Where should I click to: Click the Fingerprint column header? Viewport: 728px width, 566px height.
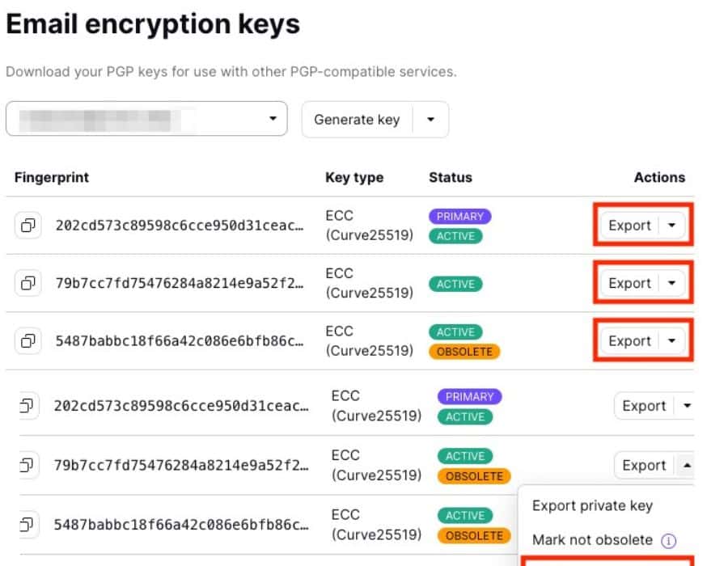[x=52, y=177]
